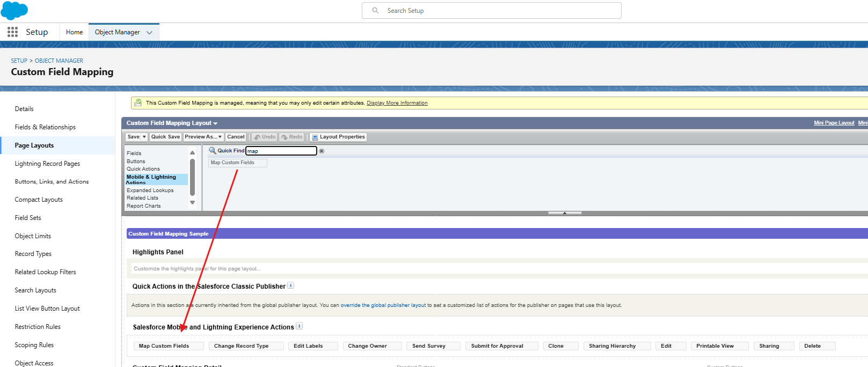Viewport: 868px width, 367px height.
Task: Open Object Access in sidebar
Action: point(34,363)
